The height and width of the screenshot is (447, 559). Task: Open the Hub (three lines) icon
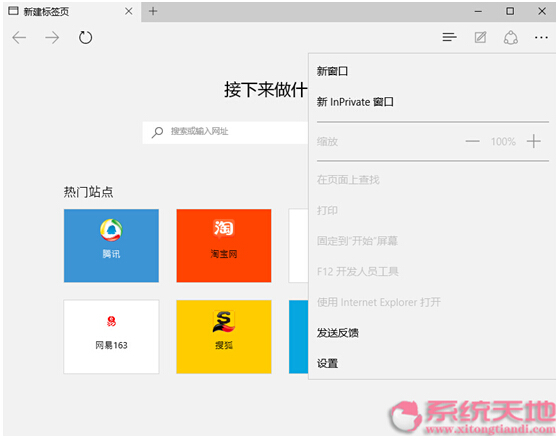(x=449, y=37)
